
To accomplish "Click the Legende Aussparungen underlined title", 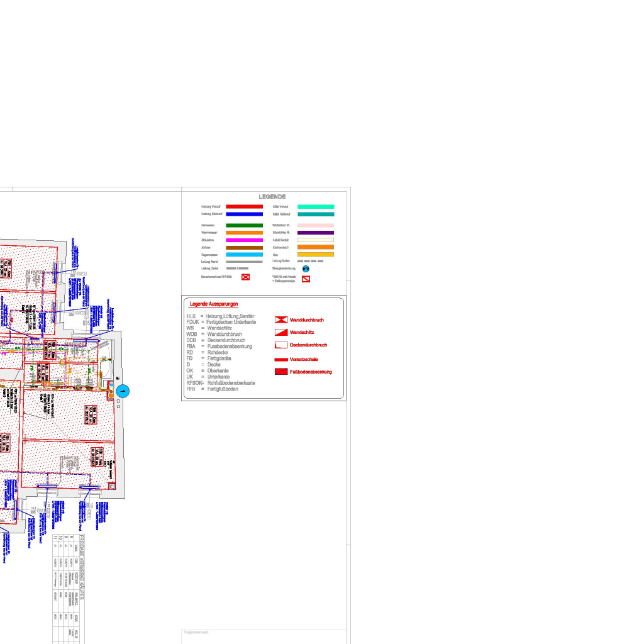I will point(214,304).
